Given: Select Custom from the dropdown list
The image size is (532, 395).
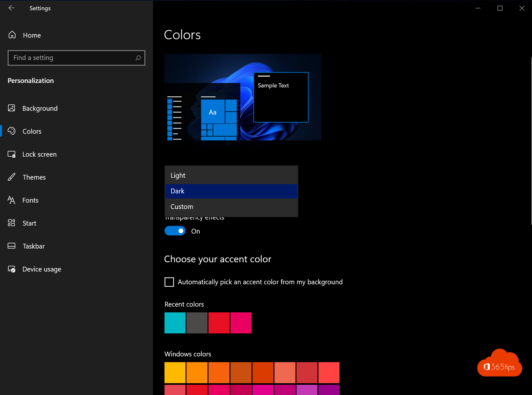Looking at the screenshot, I should click(x=182, y=206).
